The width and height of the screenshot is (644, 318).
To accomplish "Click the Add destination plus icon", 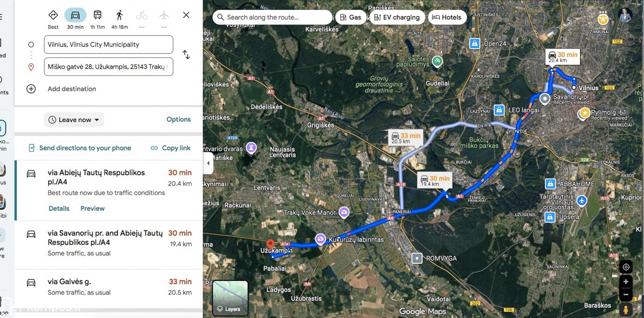I will pos(31,89).
